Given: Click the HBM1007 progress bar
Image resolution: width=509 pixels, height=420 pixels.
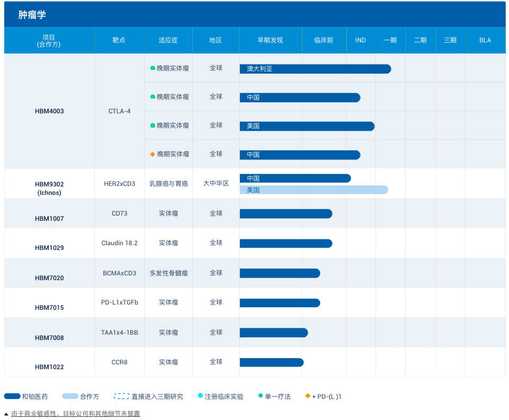Looking at the screenshot, I should tap(286, 213).
